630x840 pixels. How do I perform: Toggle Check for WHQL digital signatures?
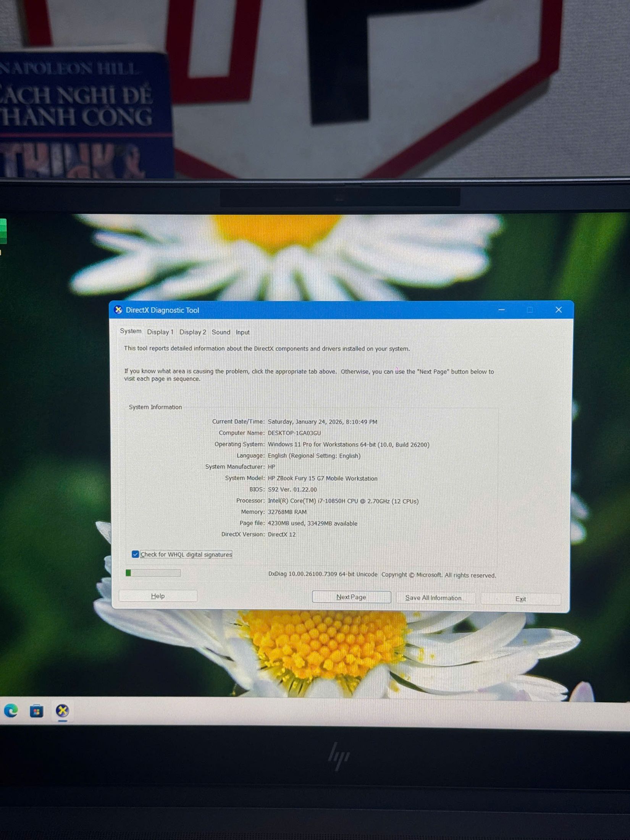click(x=136, y=554)
